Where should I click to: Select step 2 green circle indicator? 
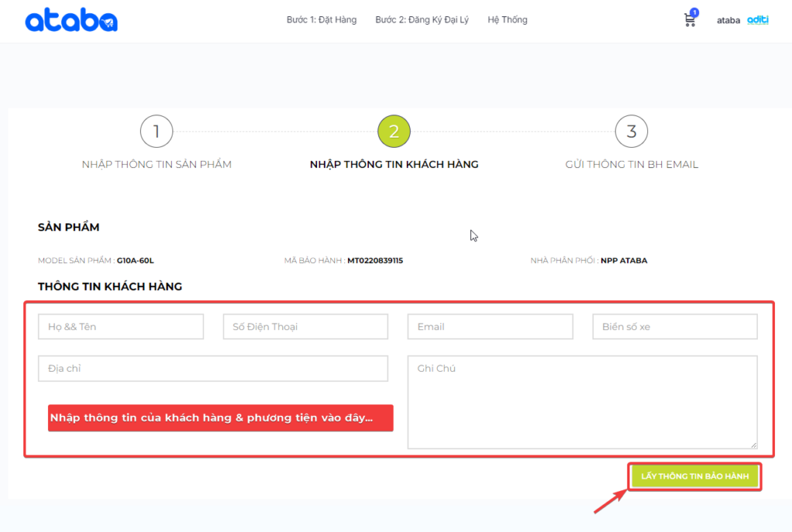pos(394,131)
